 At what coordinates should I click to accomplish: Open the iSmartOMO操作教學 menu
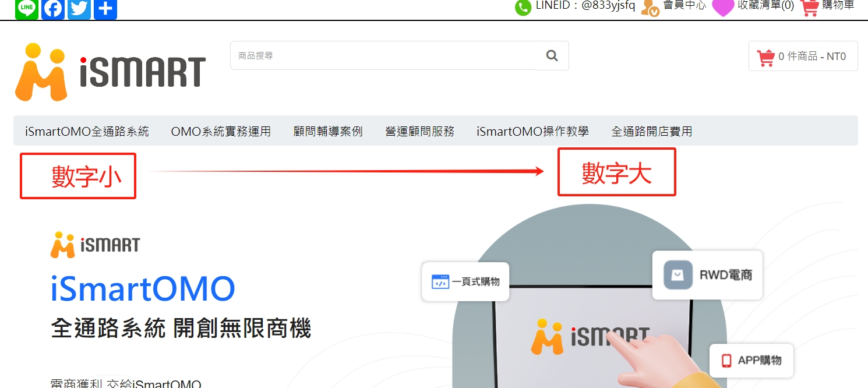tap(532, 131)
